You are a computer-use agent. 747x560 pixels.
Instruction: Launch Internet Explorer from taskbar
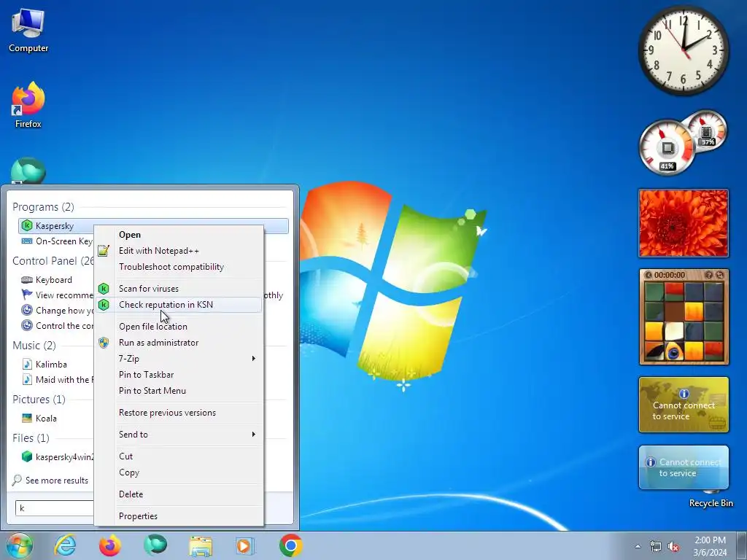click(65, 545)
